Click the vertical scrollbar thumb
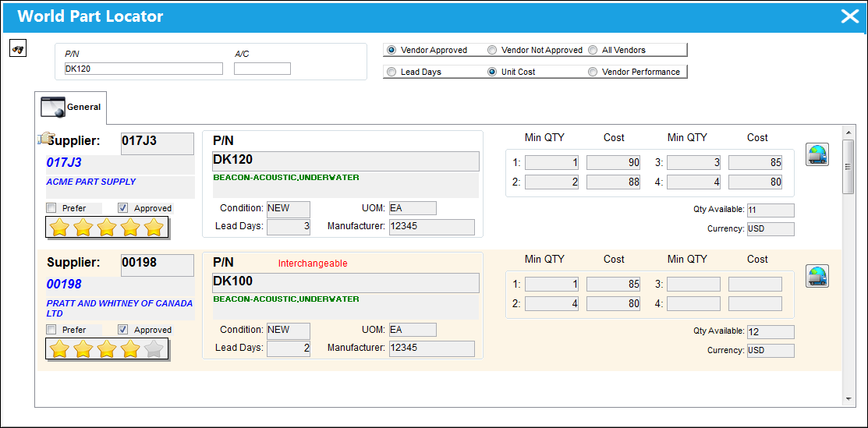Image resolution: width=868 pixels, height=428 pixels. pos(848,166)
